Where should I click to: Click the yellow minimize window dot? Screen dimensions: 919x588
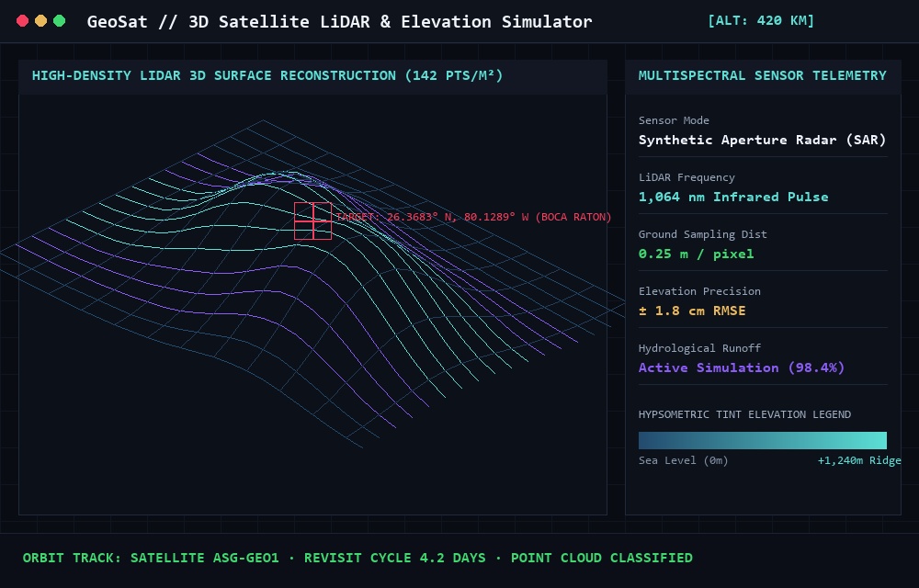coord(41,21)
